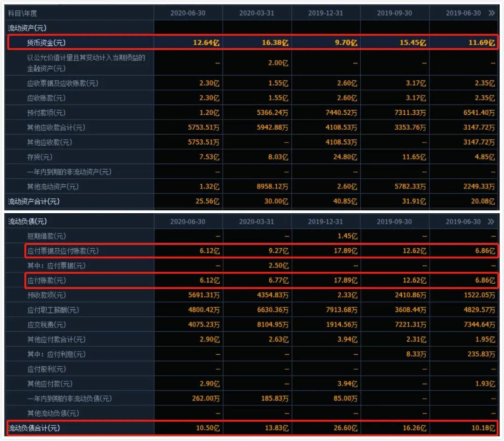Select the 2019-12-31 column header in top table

pyautogui.click(x=326, y=13)
